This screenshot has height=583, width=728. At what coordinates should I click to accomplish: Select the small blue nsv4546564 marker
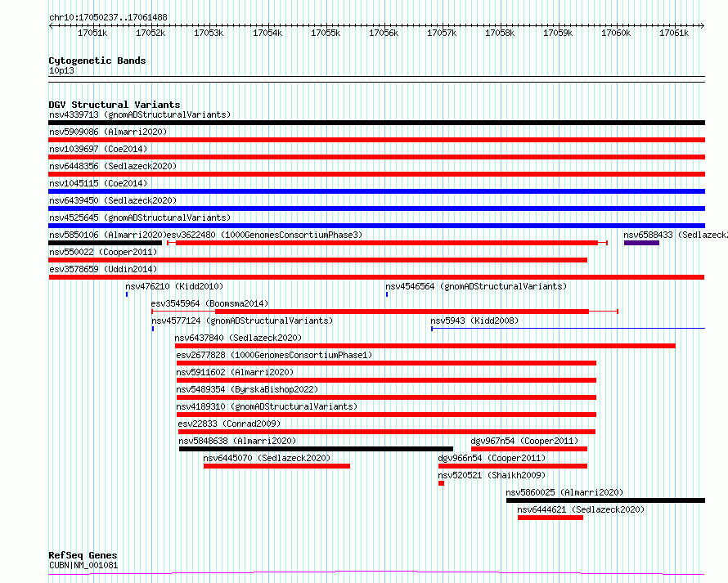(x=387, y=294)
